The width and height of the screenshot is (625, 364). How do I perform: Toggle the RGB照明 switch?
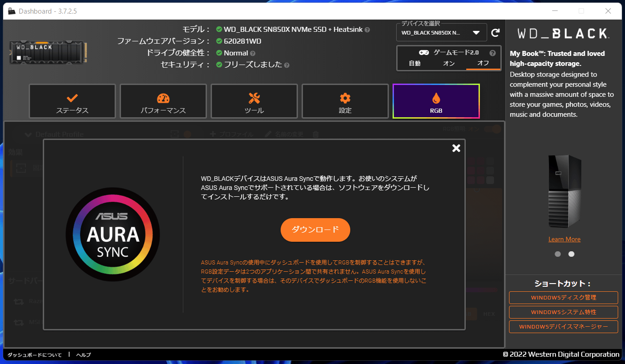(492, 129)
